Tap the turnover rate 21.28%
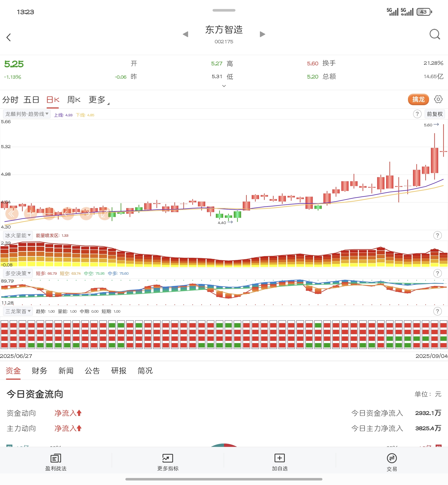Screen dimensions: 448x485 pos(433,63)
